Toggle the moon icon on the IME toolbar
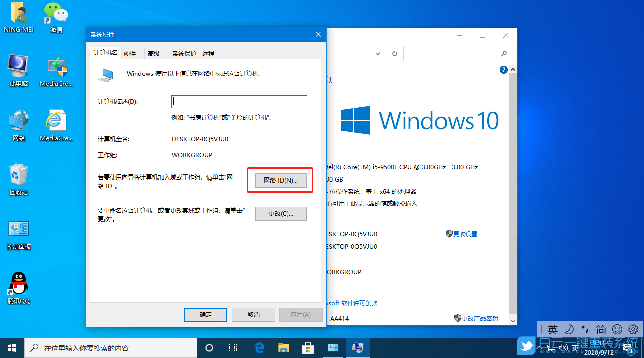This screenshot has width=644, height=358. pos(569,329)
